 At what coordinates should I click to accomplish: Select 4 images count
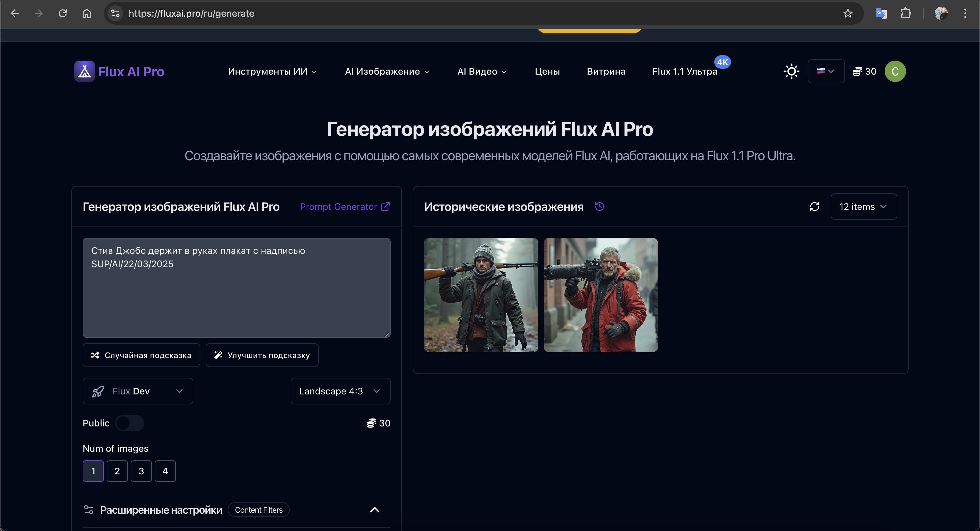(x=165, y=471)
